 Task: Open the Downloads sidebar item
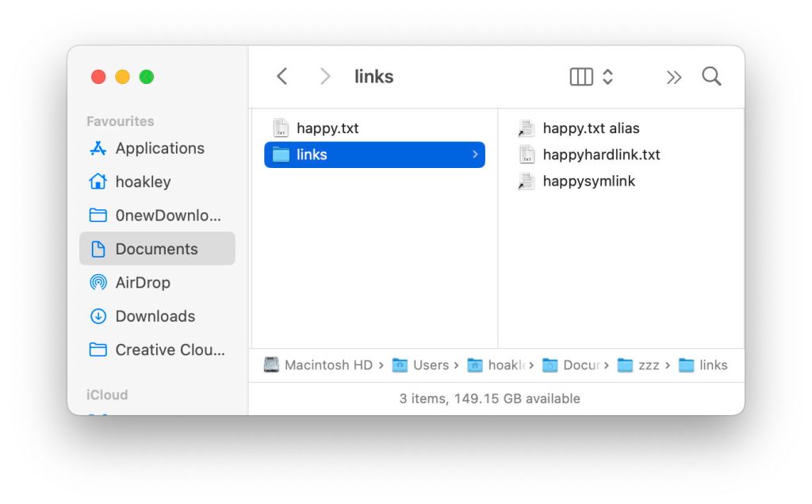[x=155, y=316]
